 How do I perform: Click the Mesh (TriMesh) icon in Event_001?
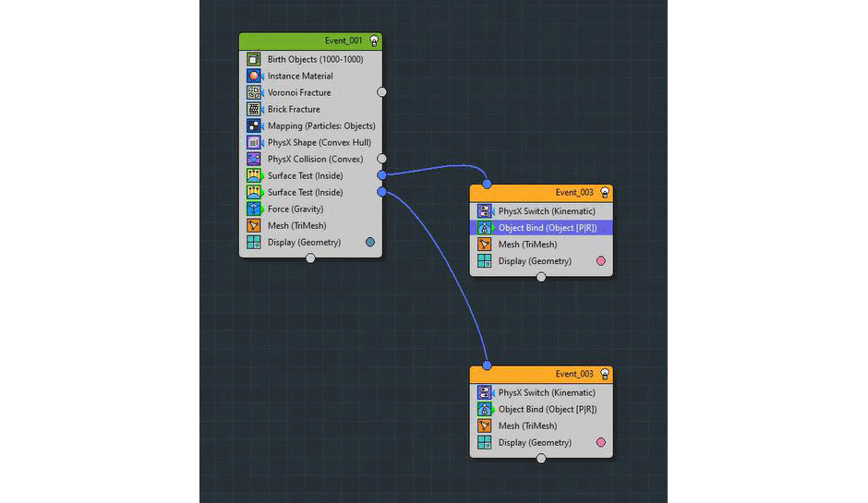click(x=254, y=225)
